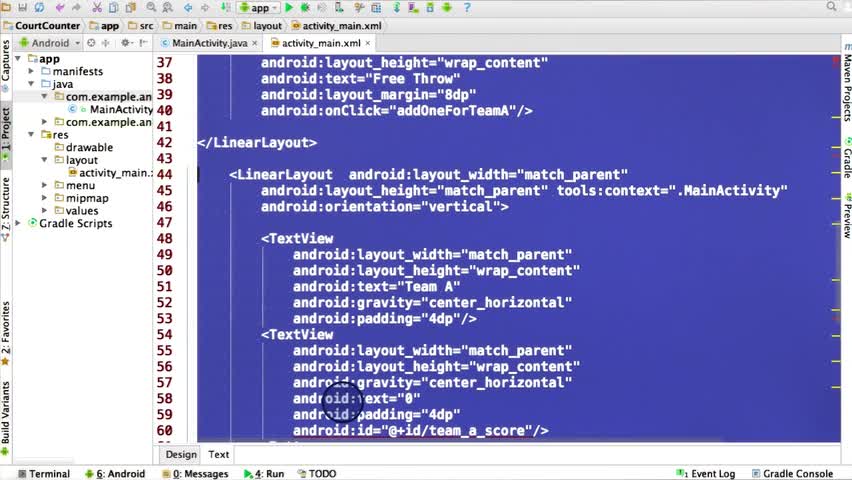The width and height of the screenshot is (852, 480).
Task: Click the Cut scissors icon
Action: pyautogui.click(x=97, y=8)
